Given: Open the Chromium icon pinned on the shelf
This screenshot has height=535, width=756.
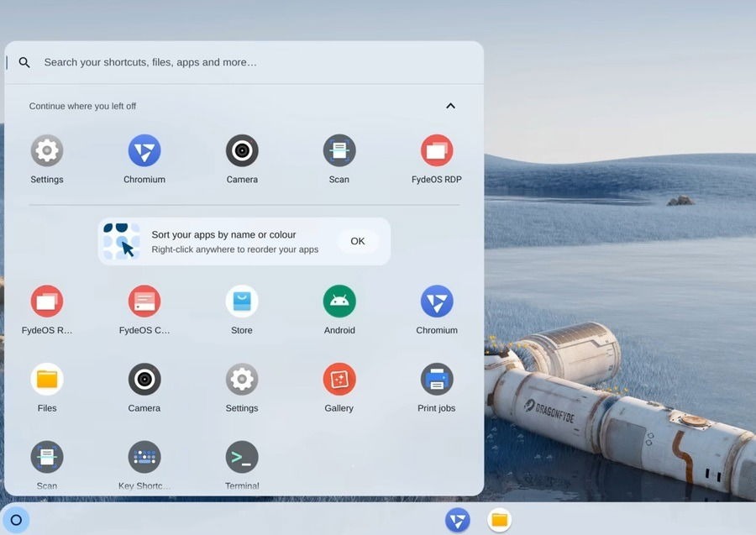Looking at the screenshot, I should pos(458,520).
